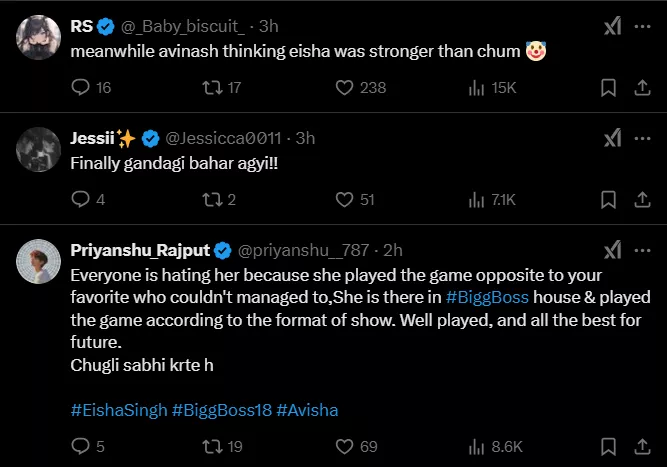Bookmark RS's tweet
667x467 pixels.
[x=607, y=88]
